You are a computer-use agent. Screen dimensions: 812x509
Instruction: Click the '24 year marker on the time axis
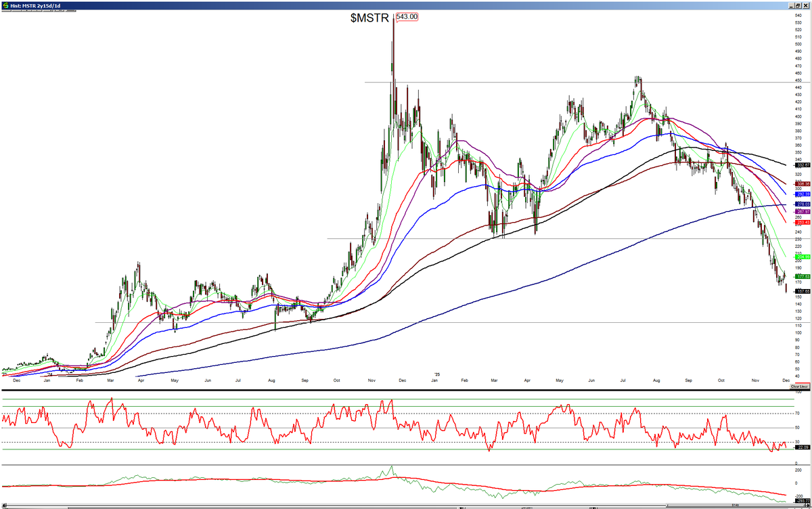[49, 374]
